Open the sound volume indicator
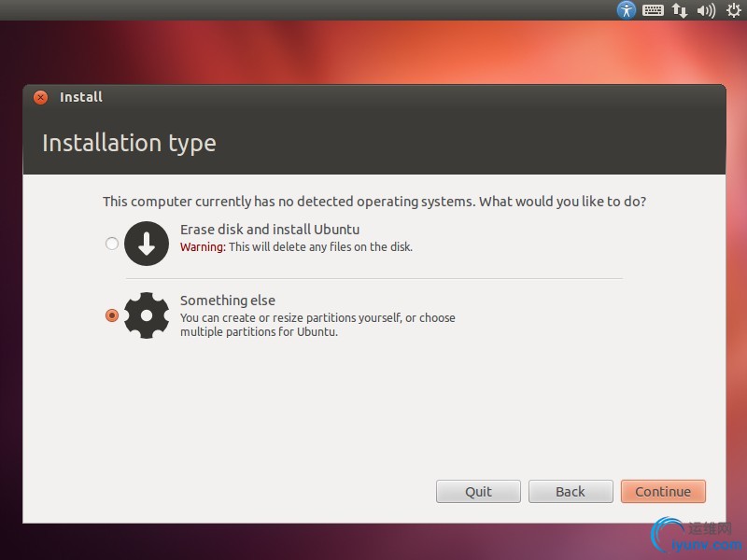 706,10
